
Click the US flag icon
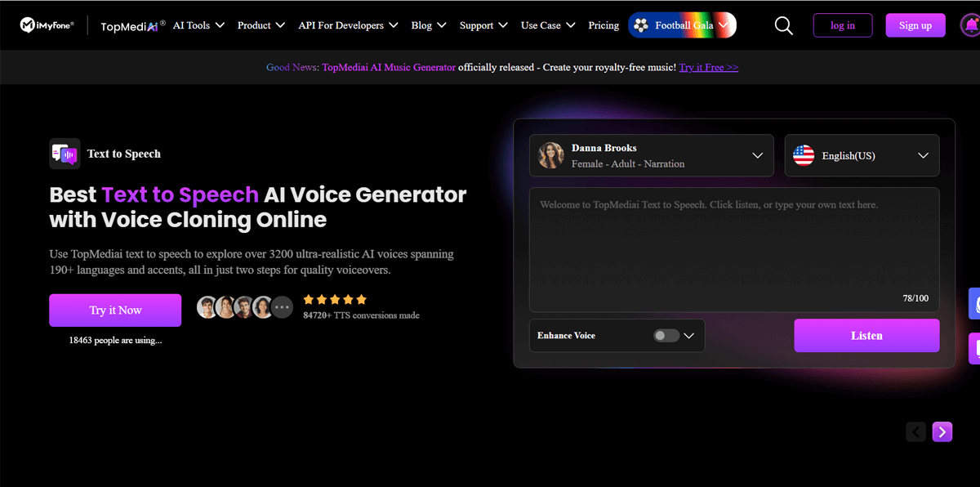tap(804, 155)
